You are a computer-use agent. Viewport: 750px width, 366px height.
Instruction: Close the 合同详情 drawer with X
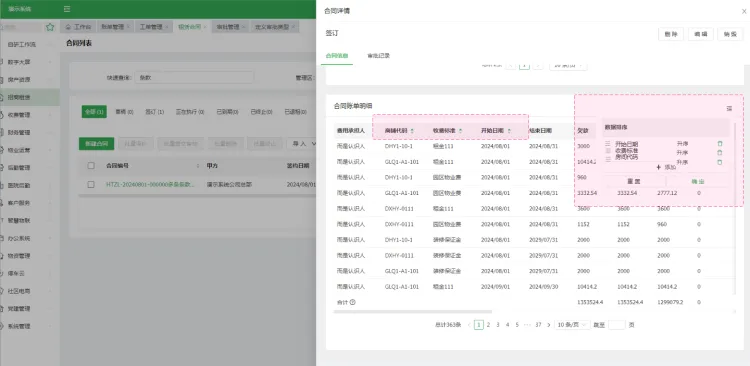click(x=743, y=11)
